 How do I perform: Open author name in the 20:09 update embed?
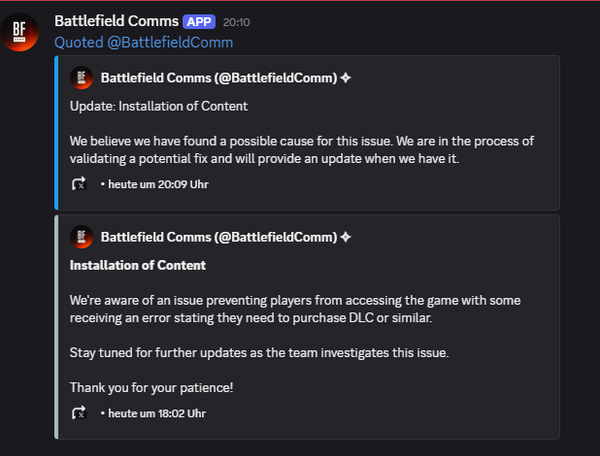(218, 78)
